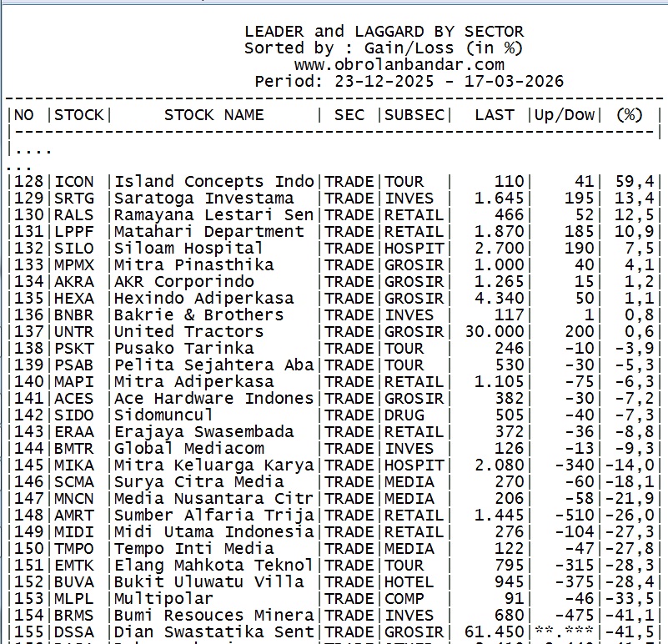This screenshot has height=644, width=668.
Task: Click the HOTEL subsector in BUVA row
Action: click(x=409, y=581)
